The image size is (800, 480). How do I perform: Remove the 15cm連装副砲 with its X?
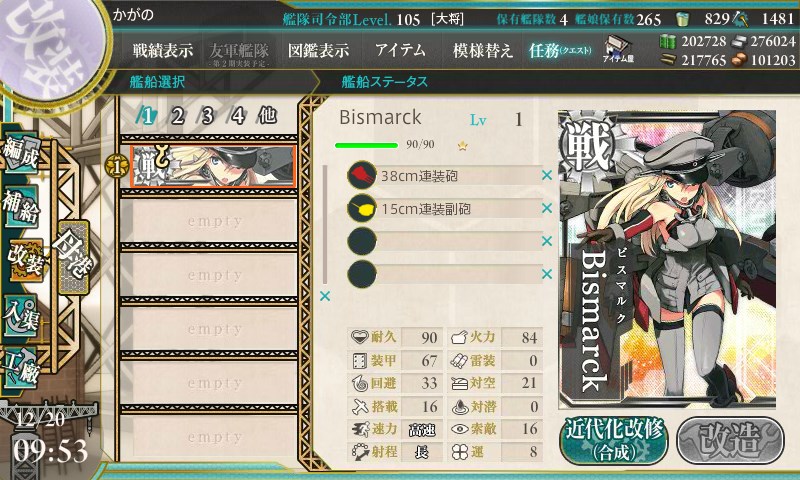pos(547,208)
